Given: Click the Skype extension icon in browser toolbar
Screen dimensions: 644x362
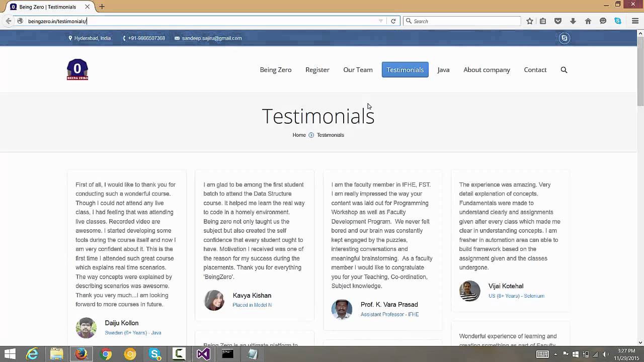Looking at the screenshot, I should pyautogui.click(x=618, y=21).
